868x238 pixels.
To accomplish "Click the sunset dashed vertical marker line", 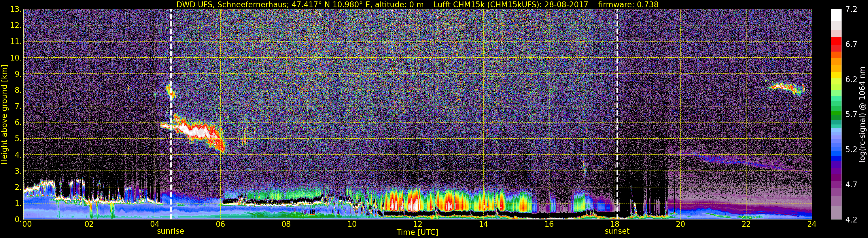I will pos(617,114).
